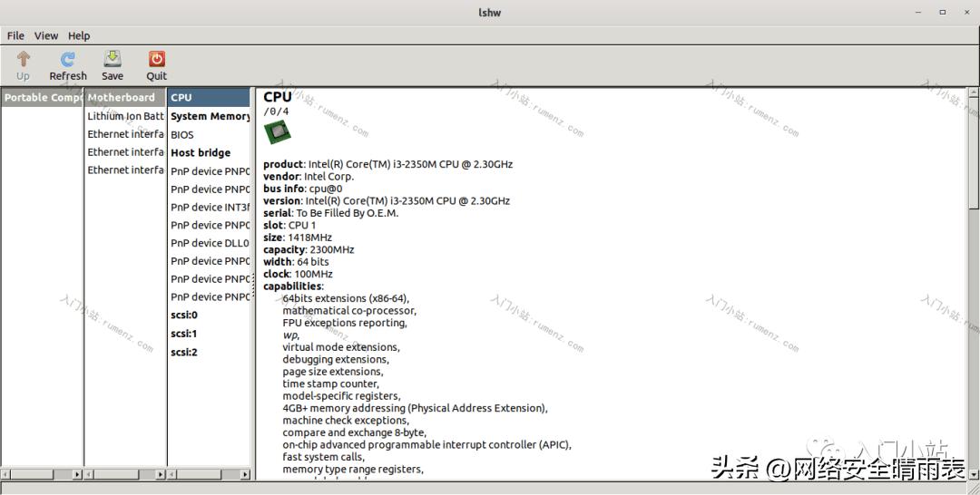
Task: Click the vertical scrollbar down arrow
Action: pos(974,475)
